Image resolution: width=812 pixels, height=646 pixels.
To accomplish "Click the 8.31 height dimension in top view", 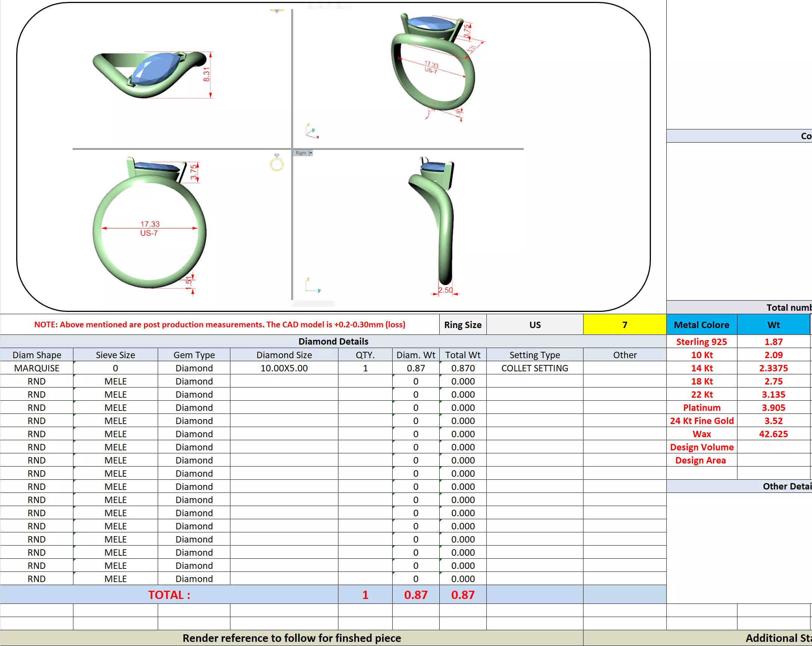I will 206,74.
